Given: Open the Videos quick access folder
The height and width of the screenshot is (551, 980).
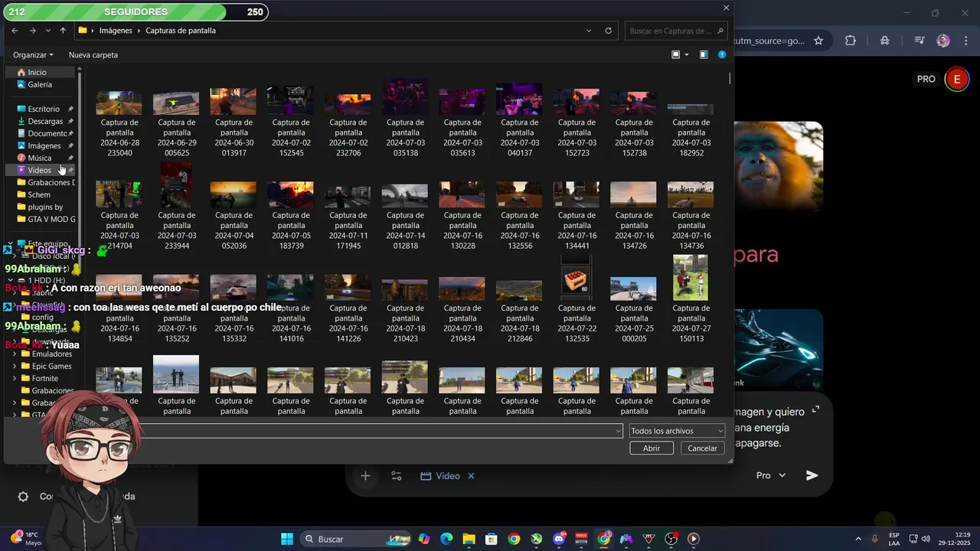Looking at the screenshot, I should click(x=39, y=170).
